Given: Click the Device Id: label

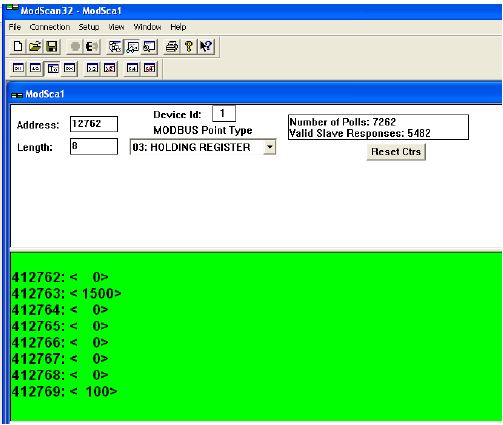Looking at the screenshot, I should tap(177, 115).
